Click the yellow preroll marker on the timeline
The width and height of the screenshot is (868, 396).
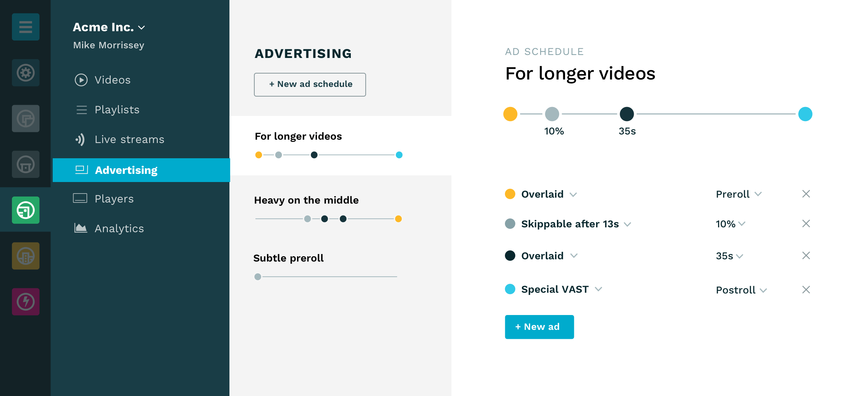coord(510,114)
